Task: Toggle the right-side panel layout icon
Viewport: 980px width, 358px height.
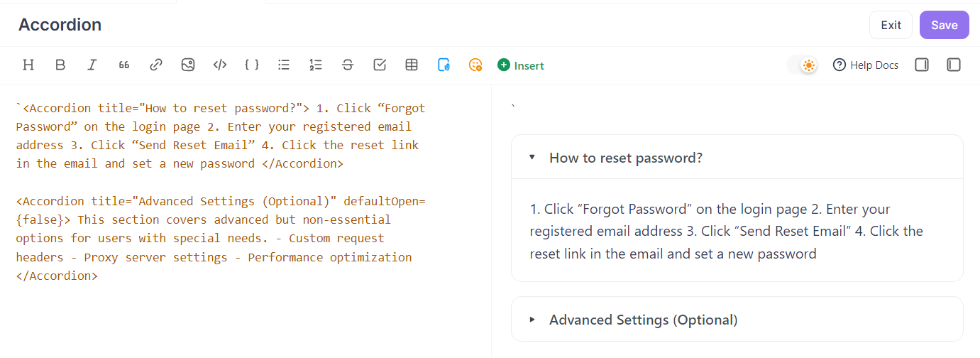Action: point(922,65)
